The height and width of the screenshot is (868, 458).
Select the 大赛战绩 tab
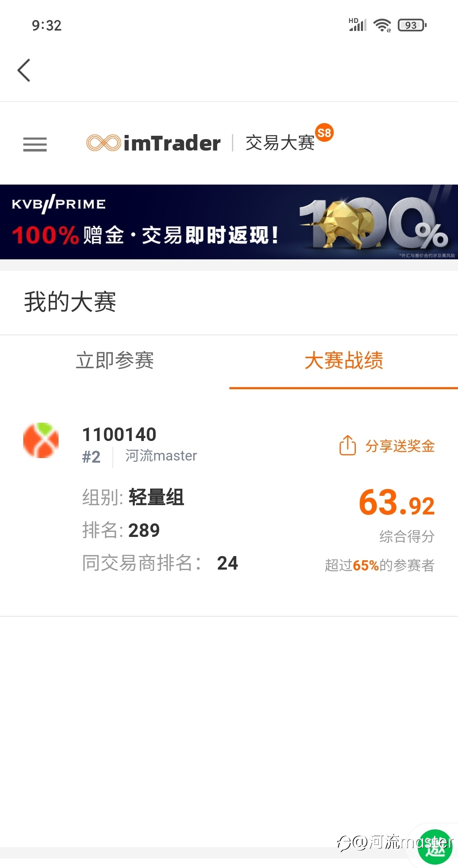point(343,361)
